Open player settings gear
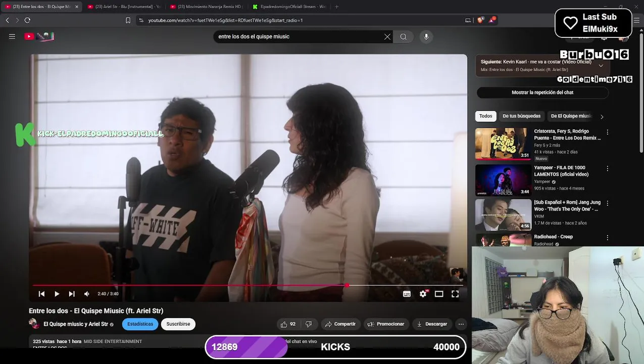Image resolution: width=644 pixels, height=364 pixels. coord(423,294)
